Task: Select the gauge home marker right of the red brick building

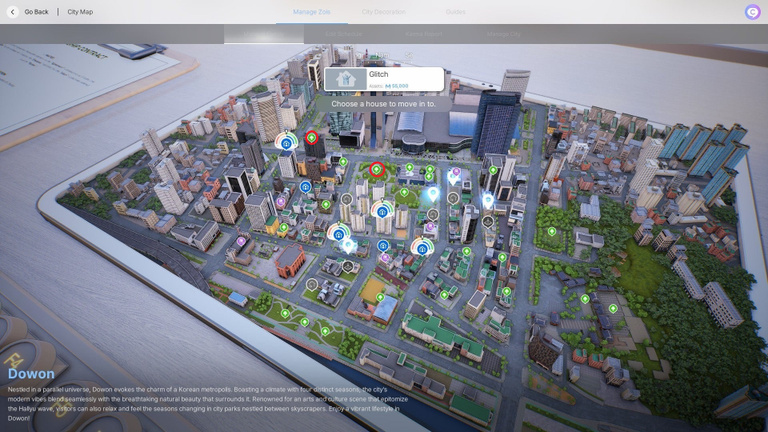Action: coord(338,233)
